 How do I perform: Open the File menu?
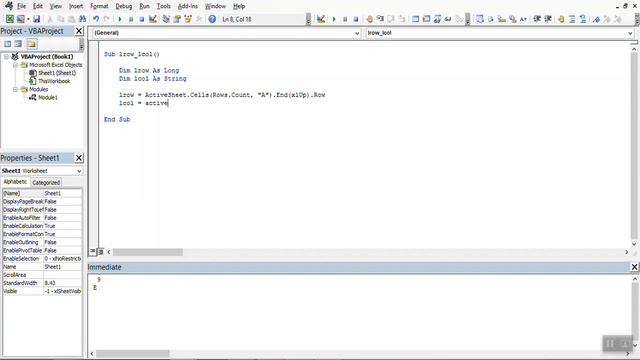tap(21, 6)
